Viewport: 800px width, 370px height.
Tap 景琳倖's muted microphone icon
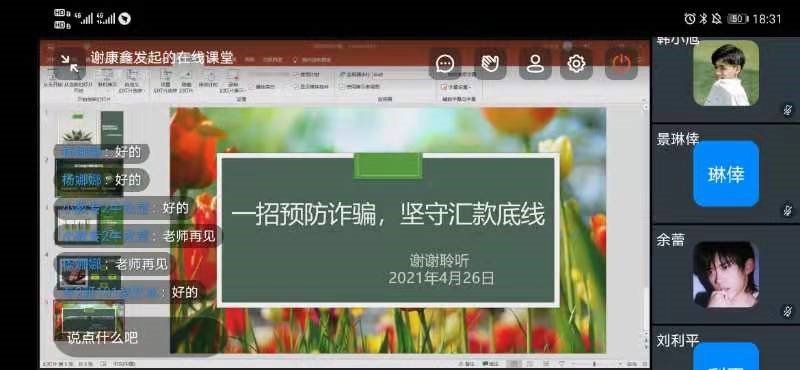(788, 210)
